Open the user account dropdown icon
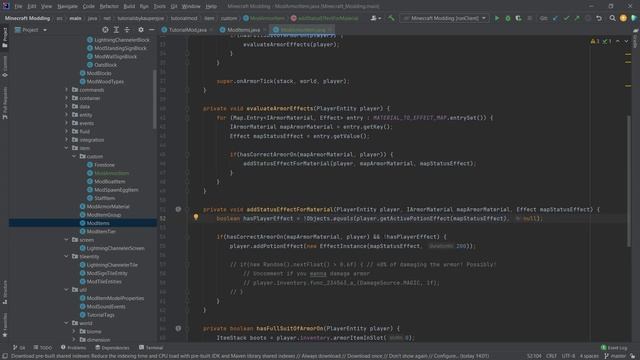 [x=376, y=18]
